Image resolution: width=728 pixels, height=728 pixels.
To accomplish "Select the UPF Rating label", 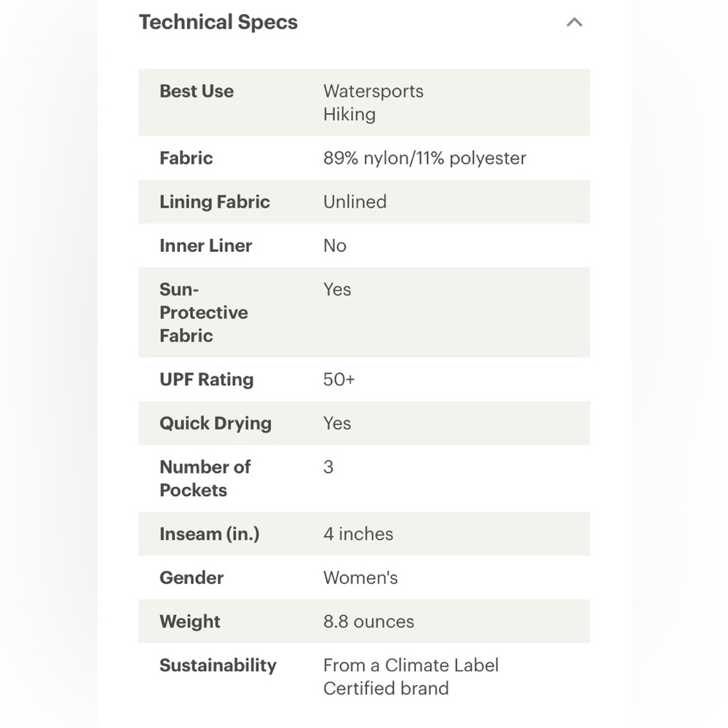I will click(207, 380).
